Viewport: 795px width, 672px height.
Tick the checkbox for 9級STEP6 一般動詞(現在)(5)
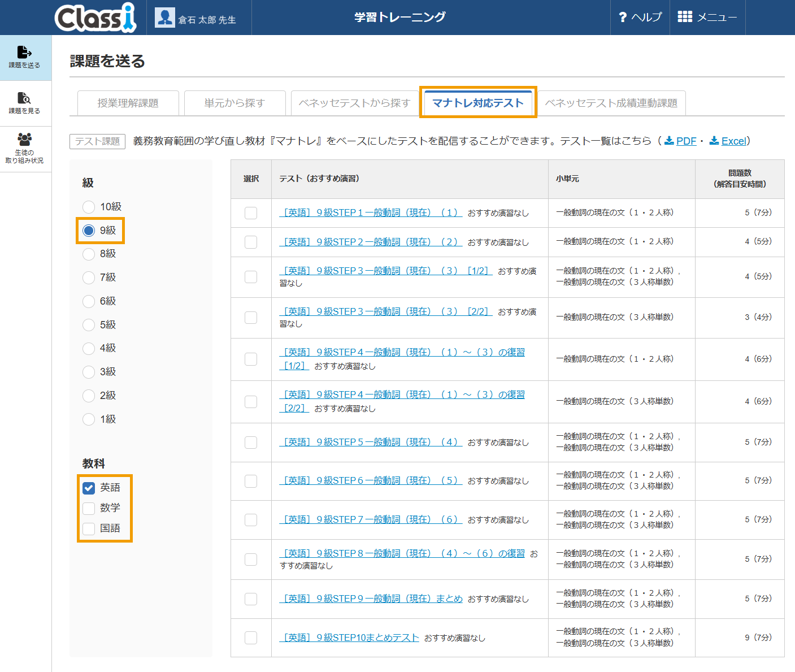click(251, 481)
